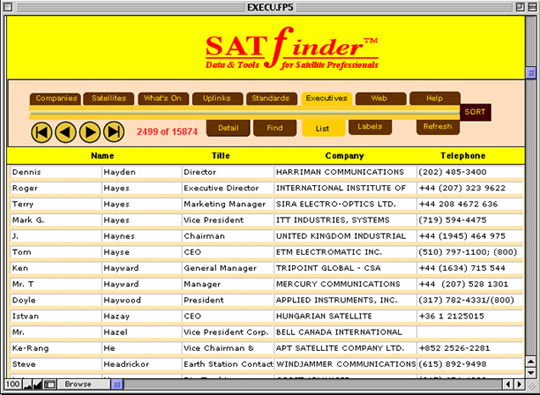This screenshot has height=395, width=540.
Task: Open the Companies tab
Action: click(55, 98)
